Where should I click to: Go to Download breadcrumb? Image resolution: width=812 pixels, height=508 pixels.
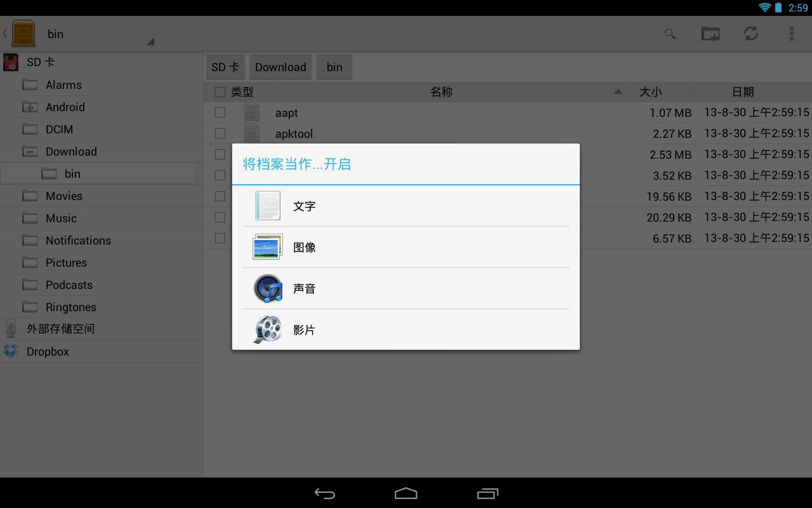280,67
